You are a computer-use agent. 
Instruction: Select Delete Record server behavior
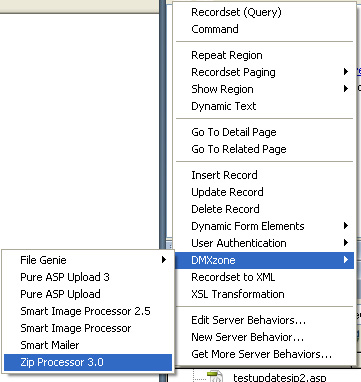264,209
